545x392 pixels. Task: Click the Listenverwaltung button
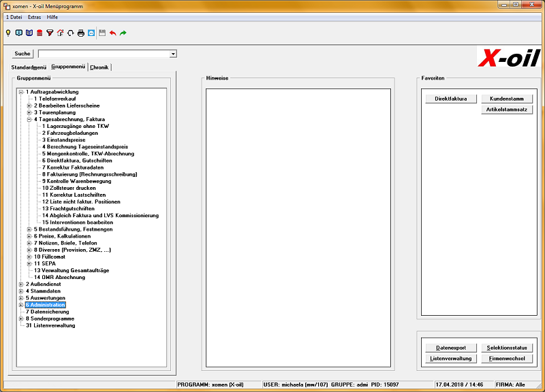[451, 359]
